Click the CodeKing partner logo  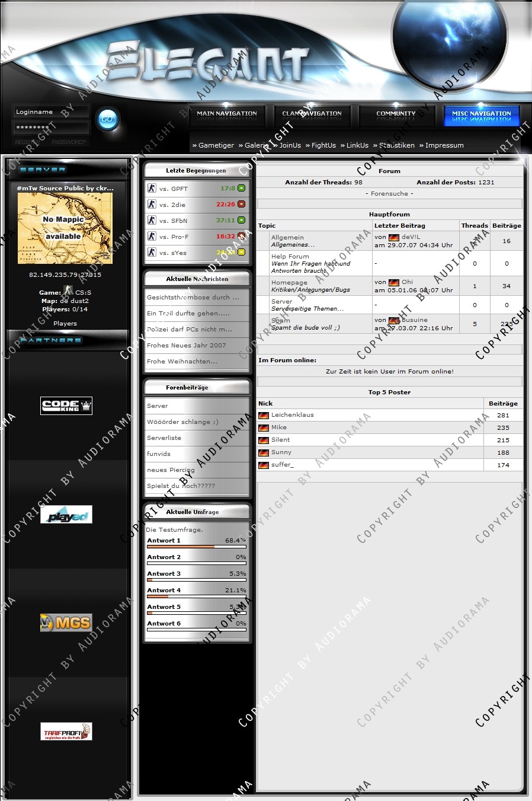coord(66,406)
